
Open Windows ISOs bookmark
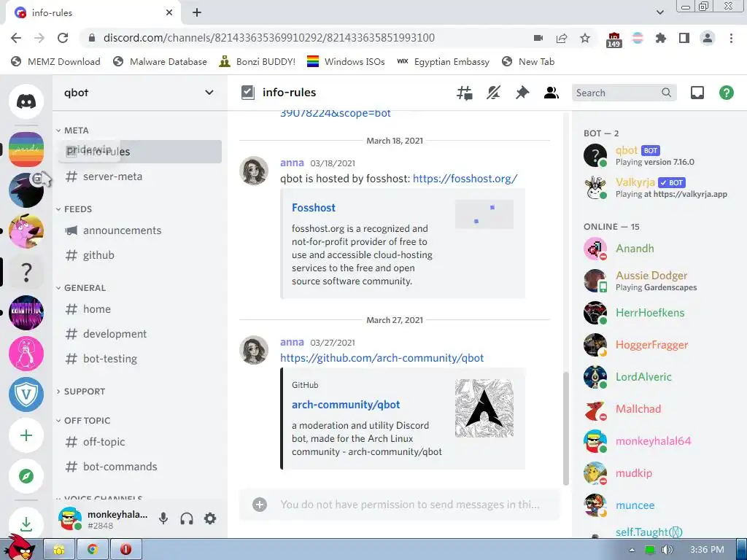(x=346, y=61)
